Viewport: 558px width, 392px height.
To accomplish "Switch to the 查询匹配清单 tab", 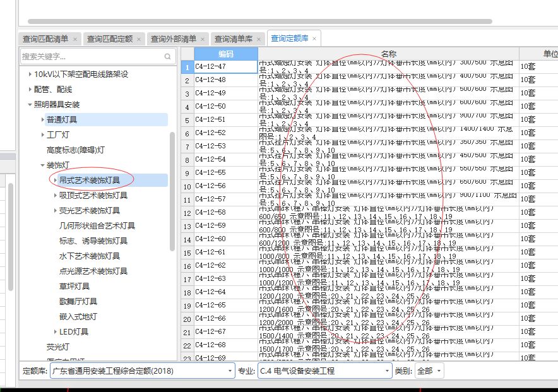I will click(45, 39).
